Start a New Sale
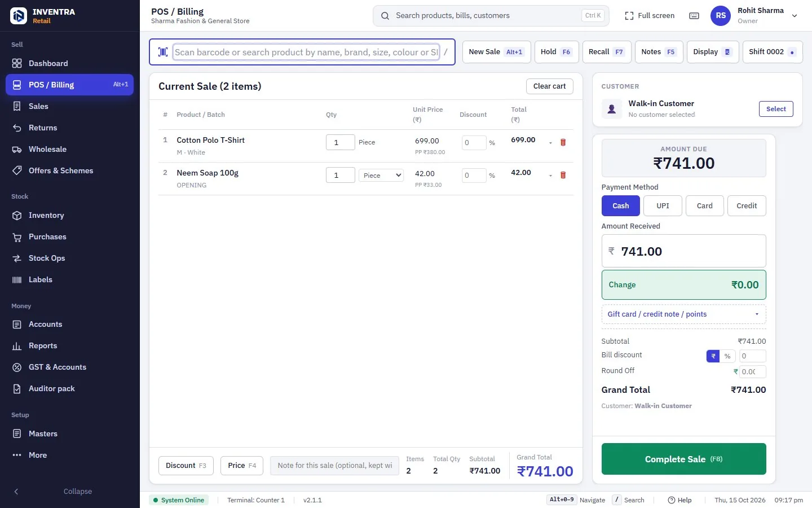The image size is (812, 508). click(x=496, y=52)
